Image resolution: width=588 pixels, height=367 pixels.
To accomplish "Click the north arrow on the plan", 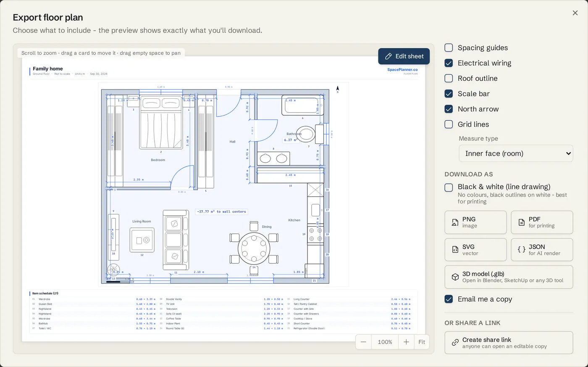I will (337, 89).
